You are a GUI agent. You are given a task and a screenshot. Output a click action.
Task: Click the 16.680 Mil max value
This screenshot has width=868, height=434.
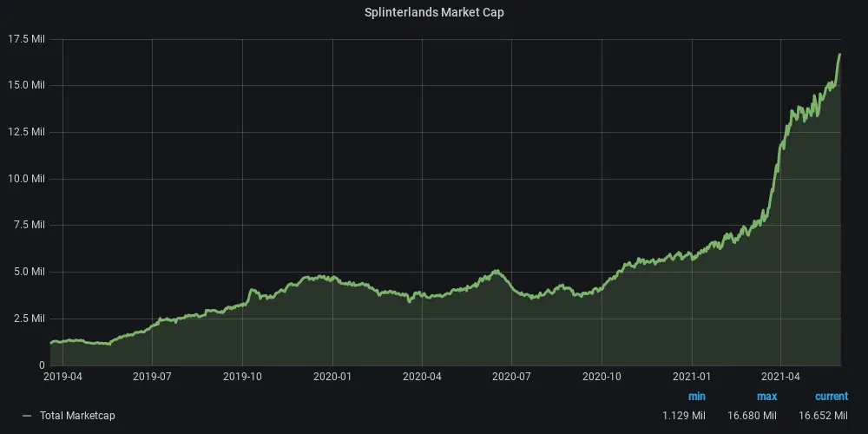click(x=753, y=415)
